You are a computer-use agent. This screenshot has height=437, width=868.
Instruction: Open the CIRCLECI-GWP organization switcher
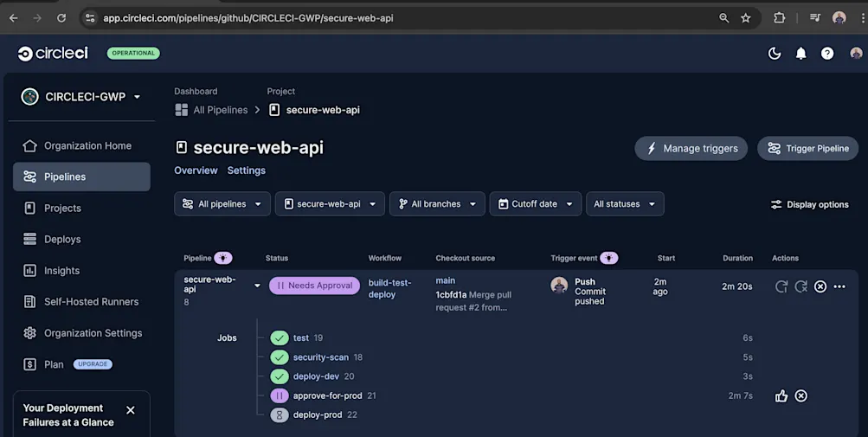(x=81, y=96)
